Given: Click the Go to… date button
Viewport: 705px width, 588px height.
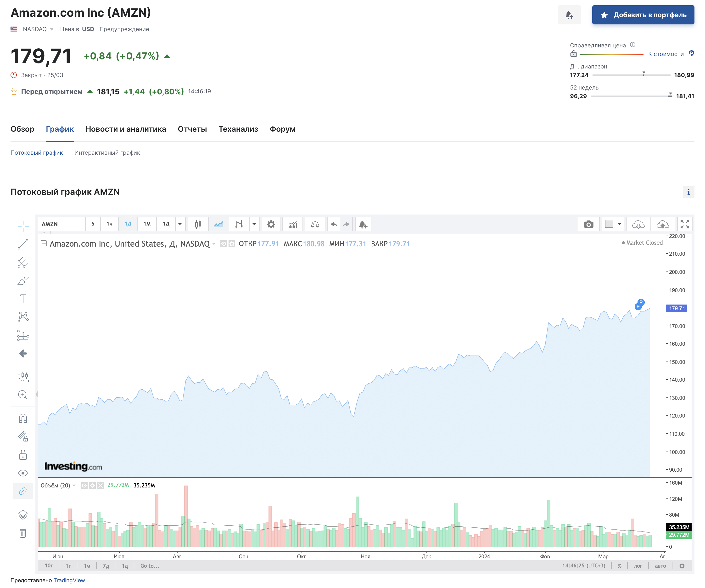Looking at the screenshot, I should pos(150,566).
